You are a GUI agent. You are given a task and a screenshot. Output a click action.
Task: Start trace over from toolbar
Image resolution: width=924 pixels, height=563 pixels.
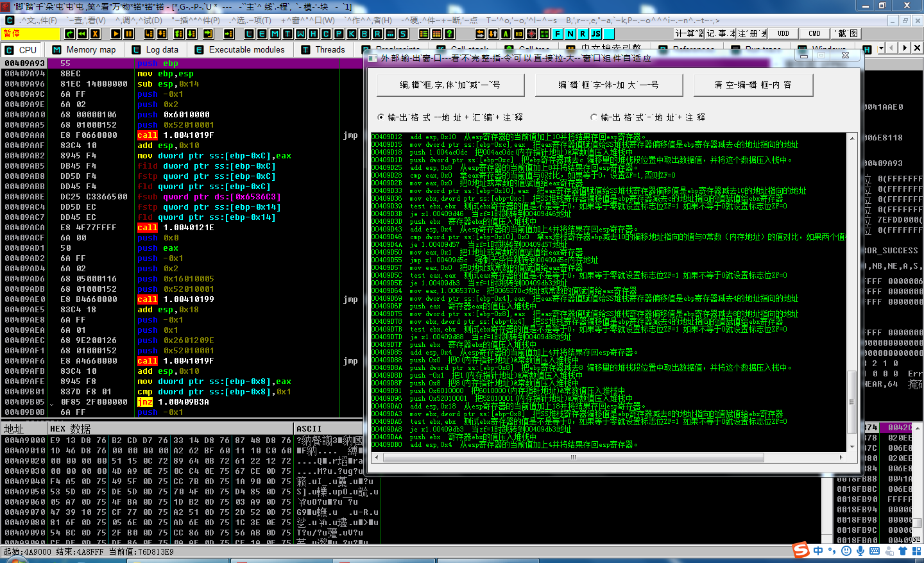191,33
